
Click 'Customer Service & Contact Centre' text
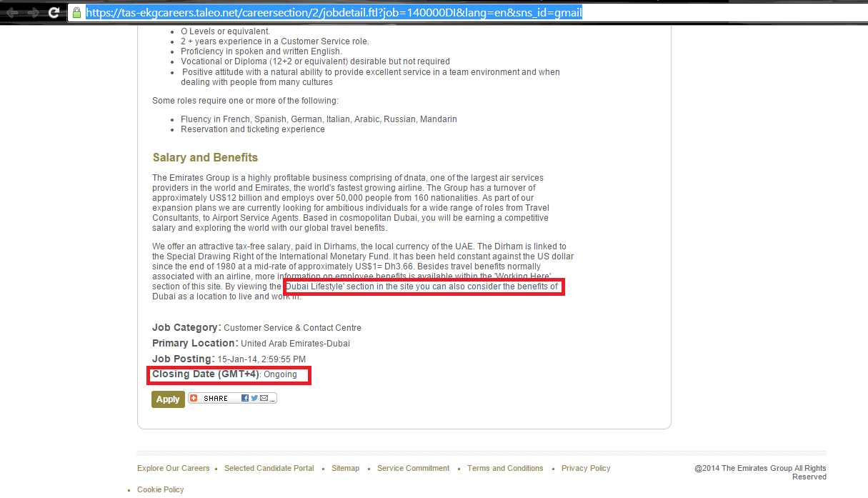pos(292,328)
